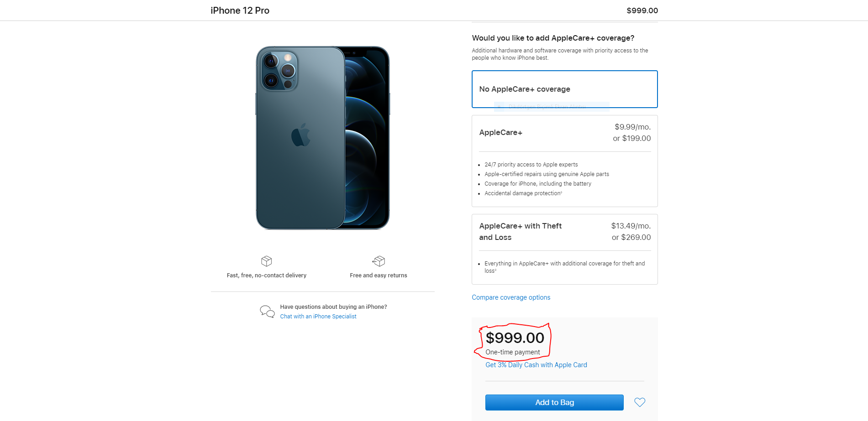868x421 pixels.
Task: Click the accidental damage protection bullet
Action: [x=523, y=193]
